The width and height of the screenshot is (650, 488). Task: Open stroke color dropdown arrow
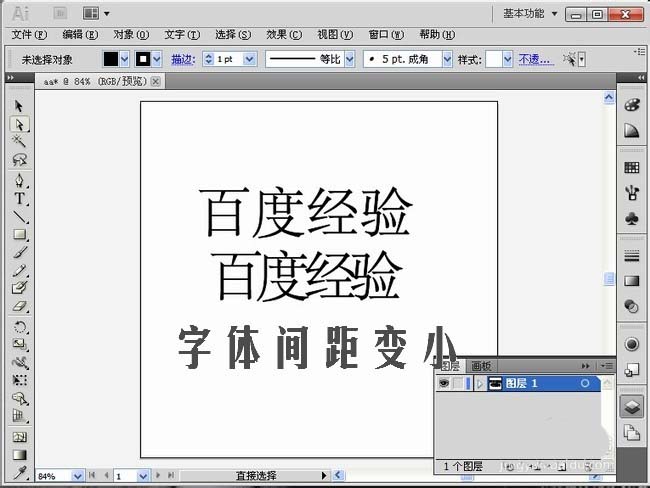[x=157, y=60]
